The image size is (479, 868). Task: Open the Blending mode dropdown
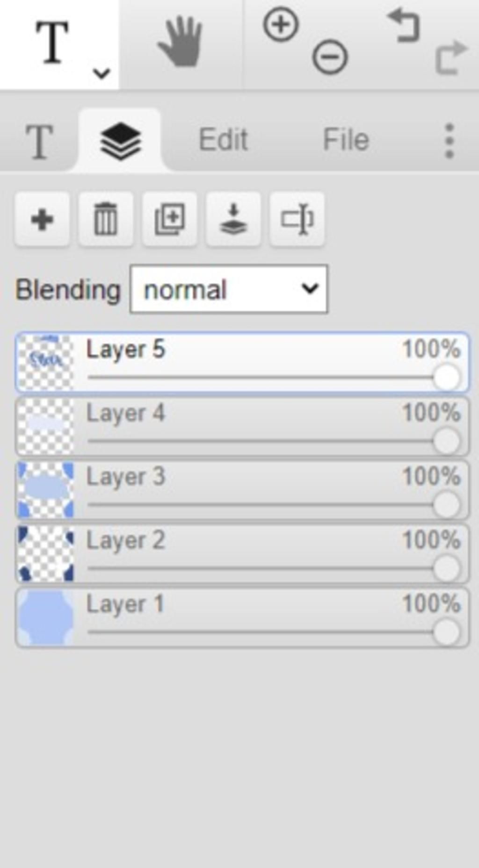click(229, 289)
